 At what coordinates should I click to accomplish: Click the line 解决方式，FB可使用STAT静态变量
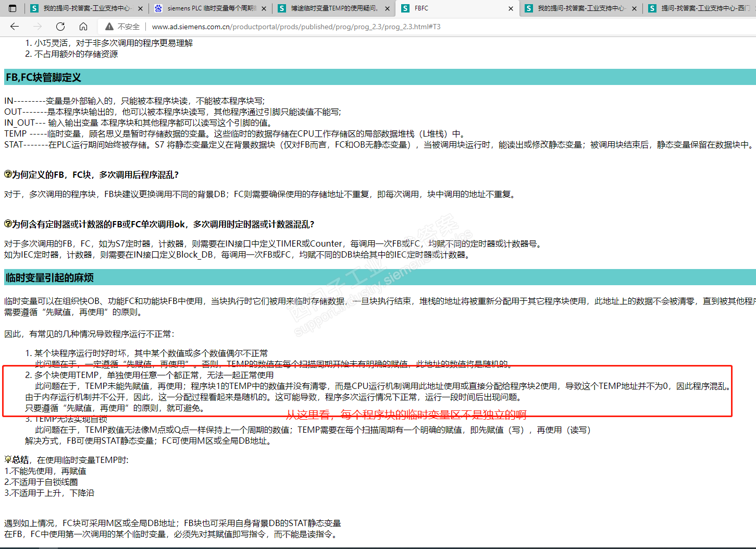(148, 441)
